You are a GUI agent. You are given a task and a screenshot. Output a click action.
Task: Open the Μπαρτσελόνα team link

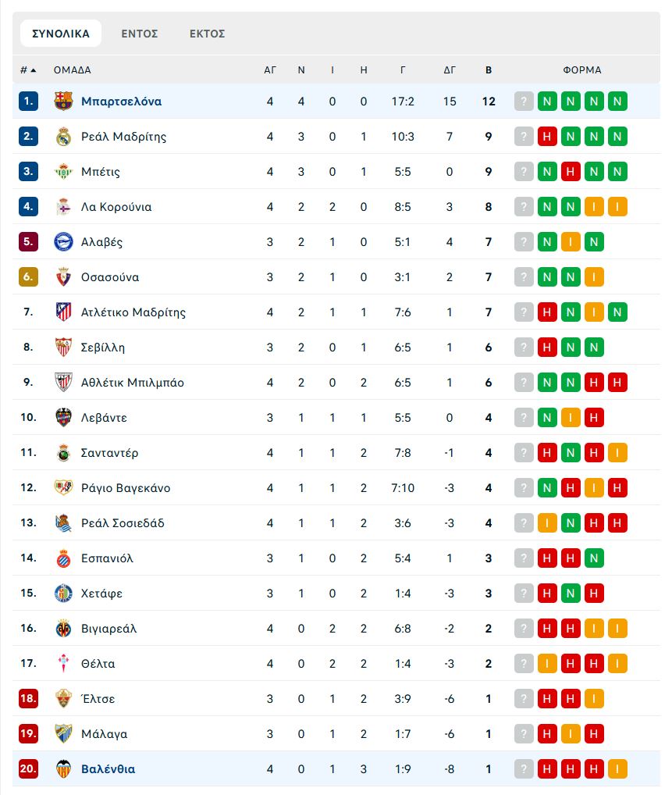click(x=121, y=101)
